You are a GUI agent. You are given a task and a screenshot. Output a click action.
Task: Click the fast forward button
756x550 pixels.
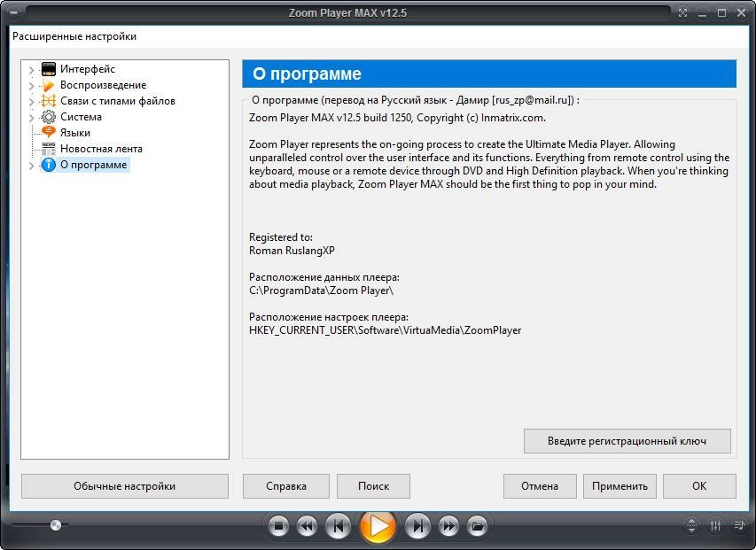(x=448, y=526)
